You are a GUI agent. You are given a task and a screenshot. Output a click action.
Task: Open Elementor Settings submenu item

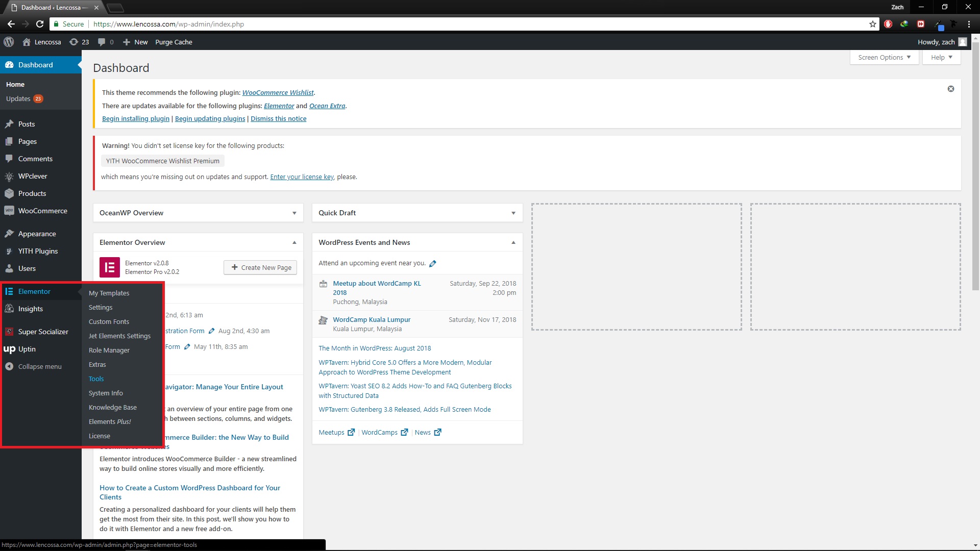tap(101, 307)
